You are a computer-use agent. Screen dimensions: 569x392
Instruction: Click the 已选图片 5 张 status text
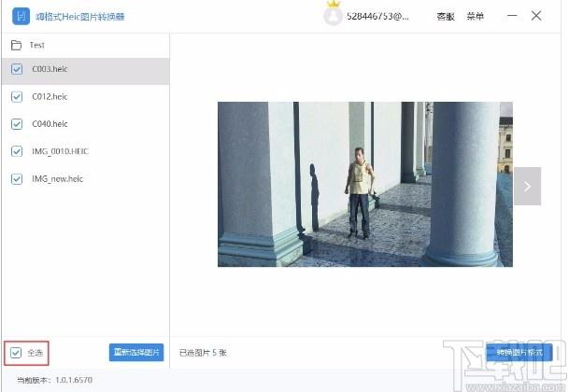click(x=203, y=353)
